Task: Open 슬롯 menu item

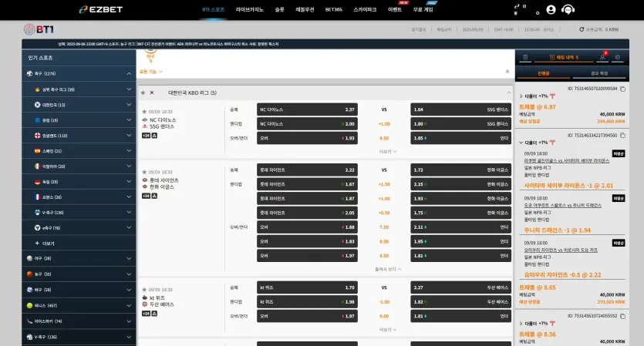Action: [279, 9]
